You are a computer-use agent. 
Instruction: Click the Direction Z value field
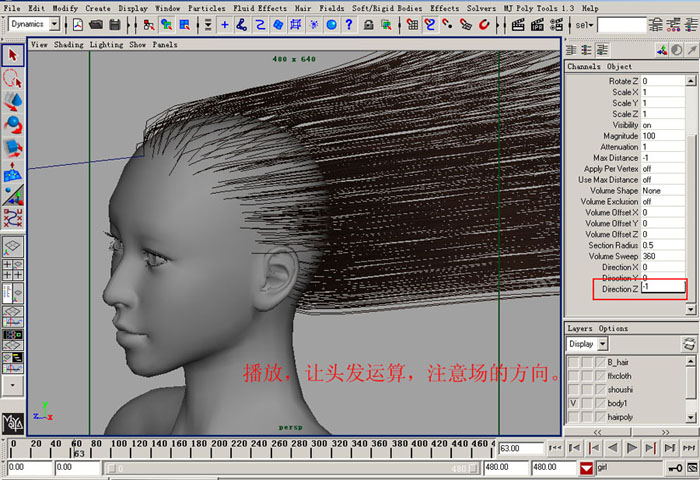[662, 288]
